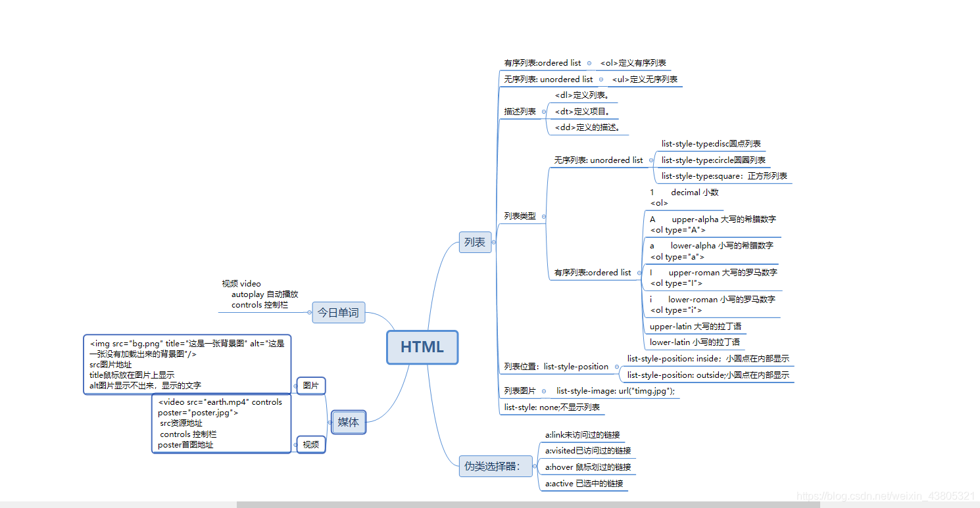
Task: Click a:link未访问过的链接 node
Action: [583, 435]
